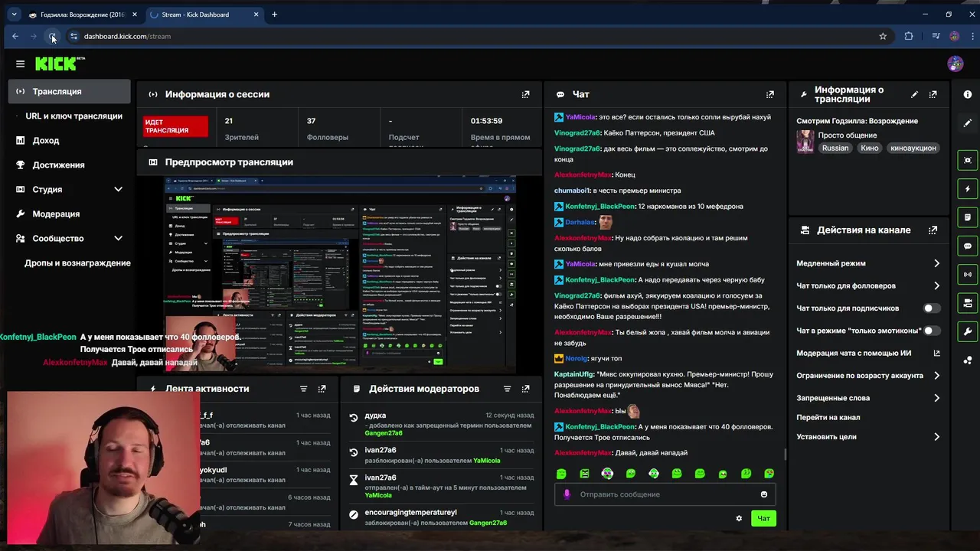Pop out the Информация о трансляции panel
The width and height of the screenshot is (980, 551).
coord(933,94)
